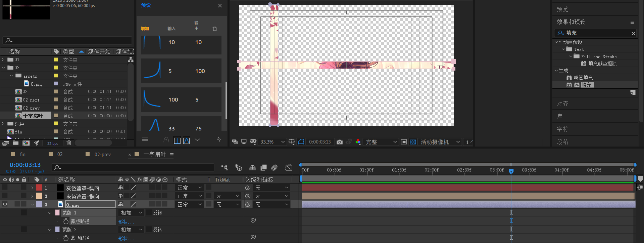
Task: Click the shy layers hide icon in timeline
Action: tap(252, 167)
